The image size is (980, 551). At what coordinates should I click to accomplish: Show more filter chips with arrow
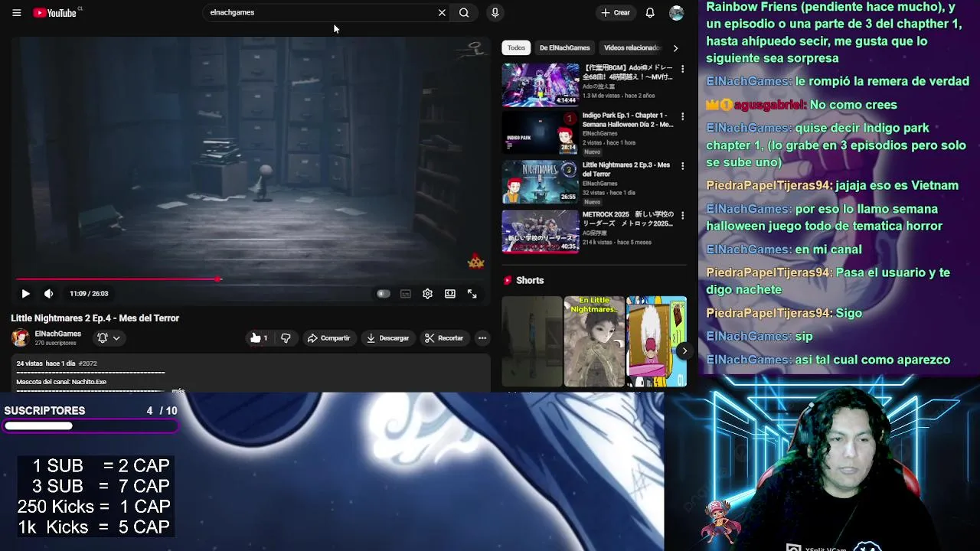click(675, 48)
